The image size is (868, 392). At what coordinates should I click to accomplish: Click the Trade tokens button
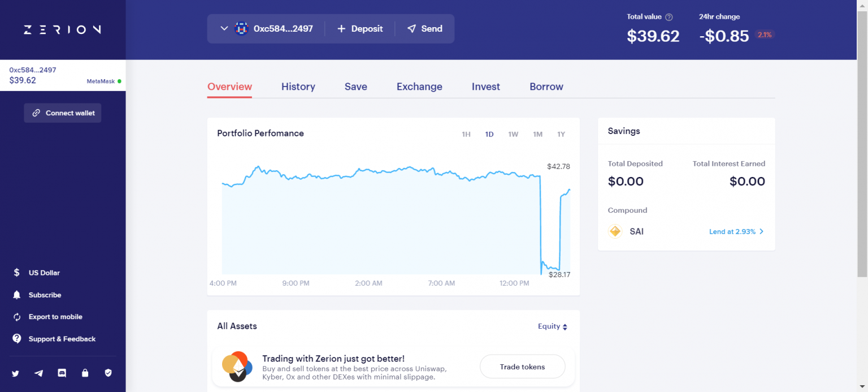point(522,367)
